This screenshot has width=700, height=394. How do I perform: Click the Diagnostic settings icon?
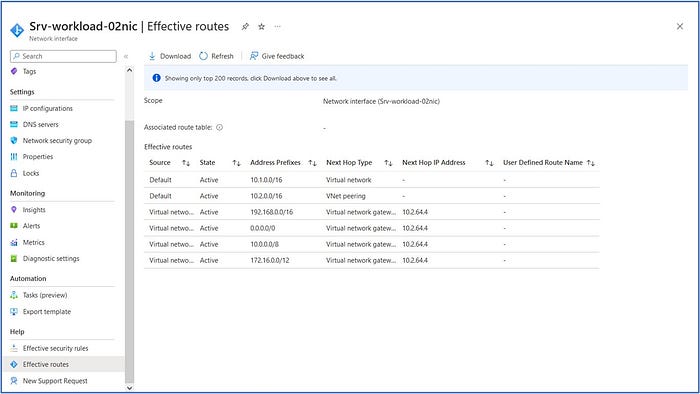coord(14,258)
